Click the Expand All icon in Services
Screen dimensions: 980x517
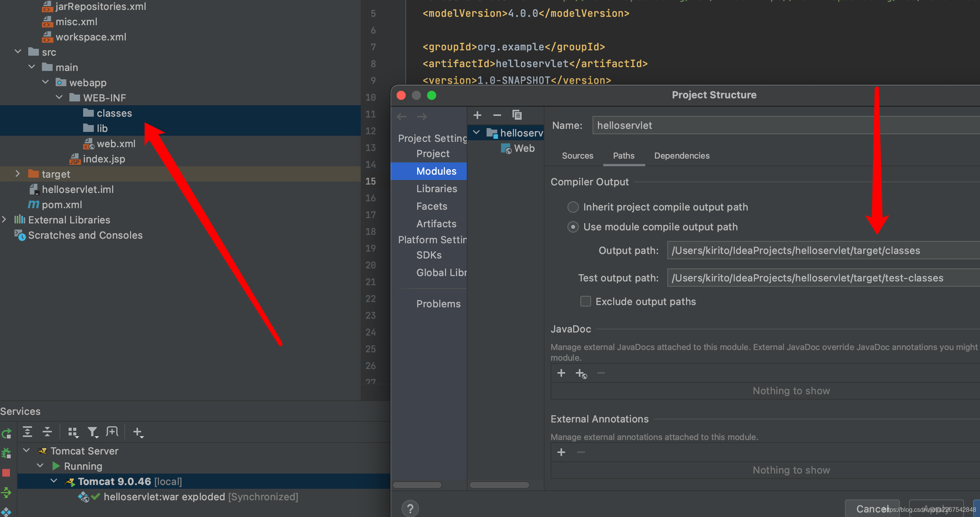[x=27, y=432]
